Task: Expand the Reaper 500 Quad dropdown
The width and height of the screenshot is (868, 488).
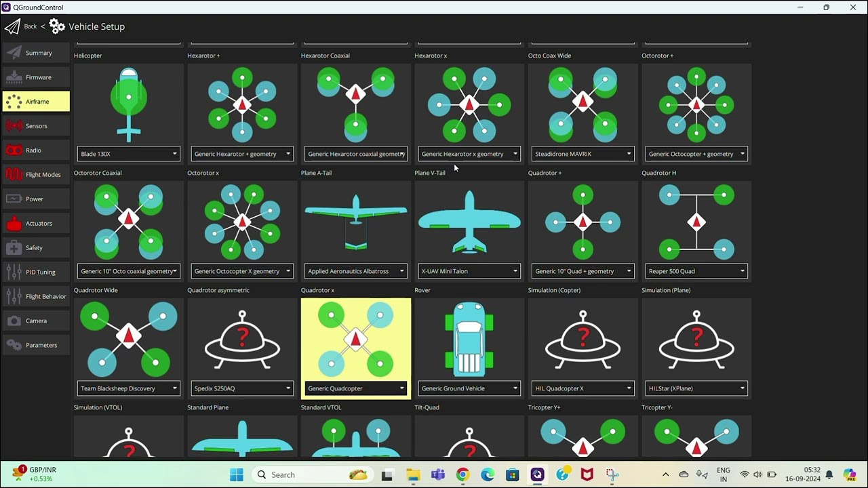Action: click(x=696, y=271)
